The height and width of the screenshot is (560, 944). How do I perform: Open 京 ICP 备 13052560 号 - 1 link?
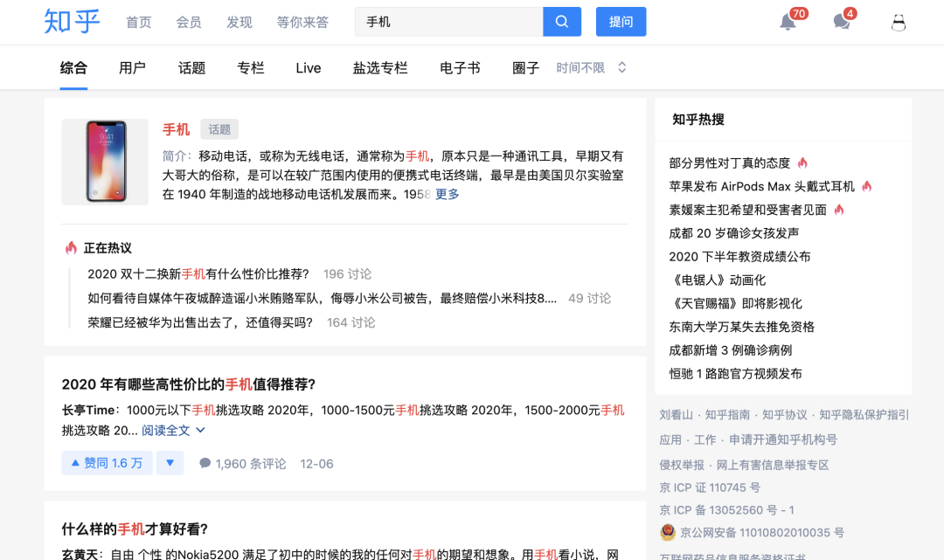tap(726, 510)
